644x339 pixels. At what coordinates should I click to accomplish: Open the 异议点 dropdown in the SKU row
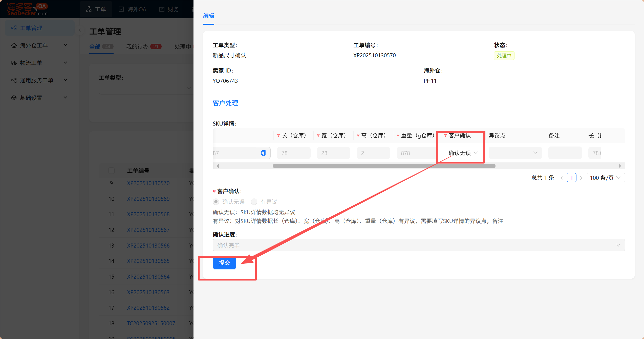515,153
